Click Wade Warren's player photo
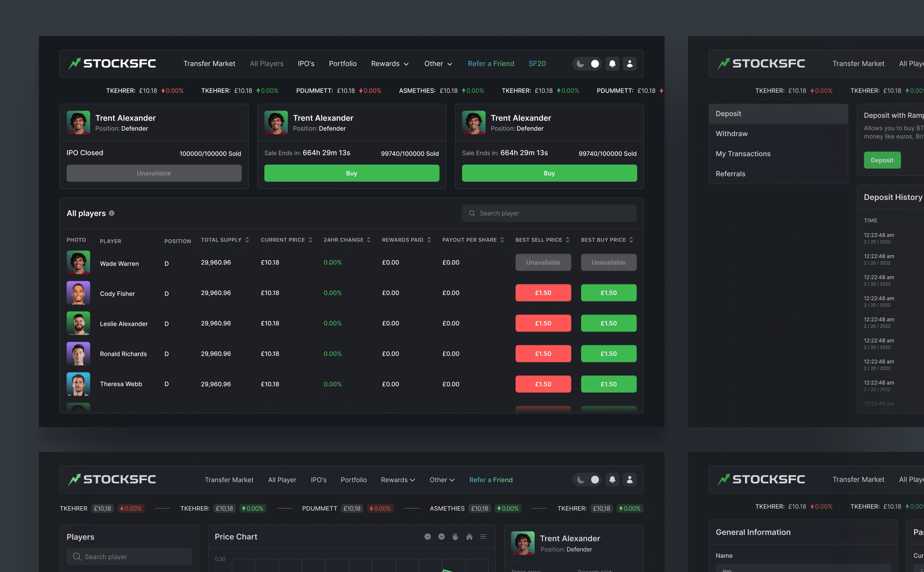Image resolution: width=924 pixels, height=572 pixels. 78,262
